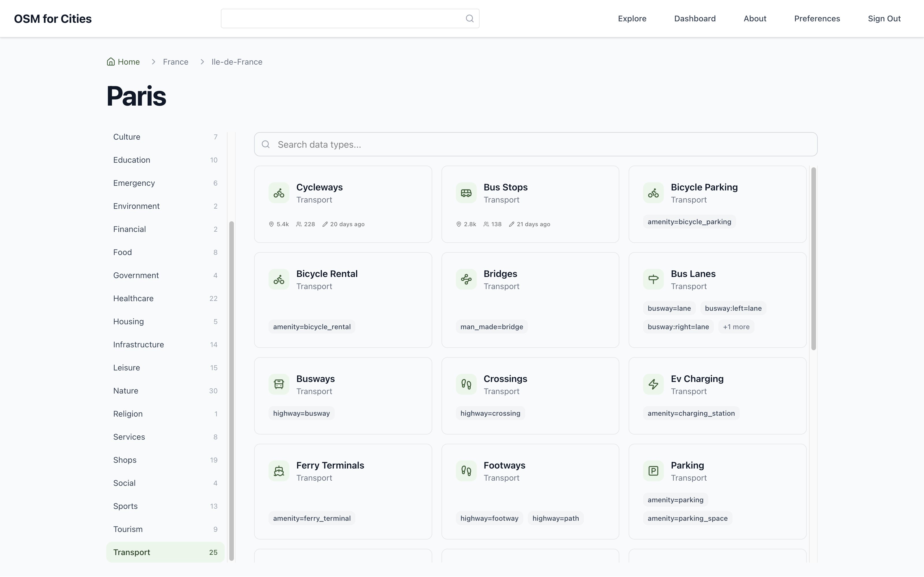This screenshot has height=577, width=924.
Task: Open the Dashboard navigation item
Action: 695,18
